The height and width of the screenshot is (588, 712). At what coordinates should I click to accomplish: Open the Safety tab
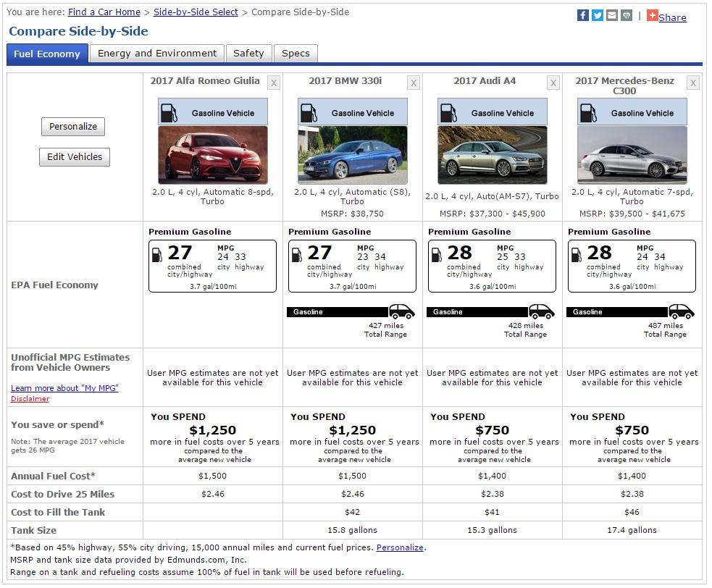point(248,54)
